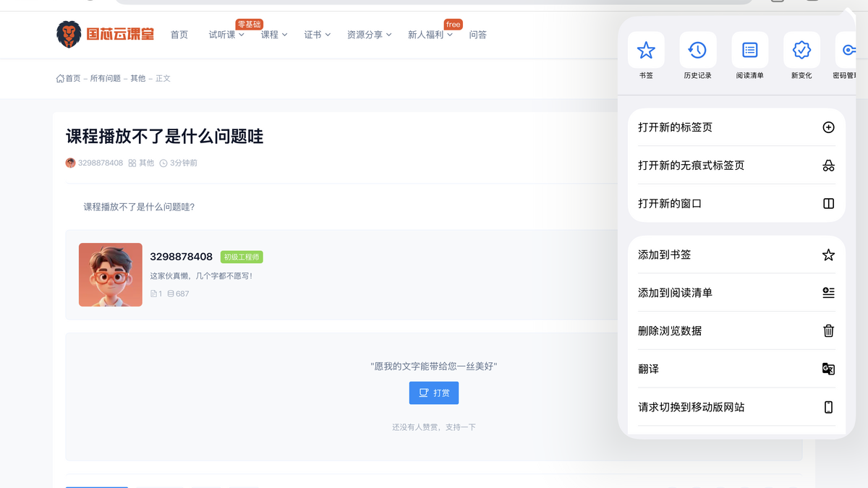Click the 书签 star icon in the browser panel
This screenshot has height=488, width=868.
click(646, 50)
